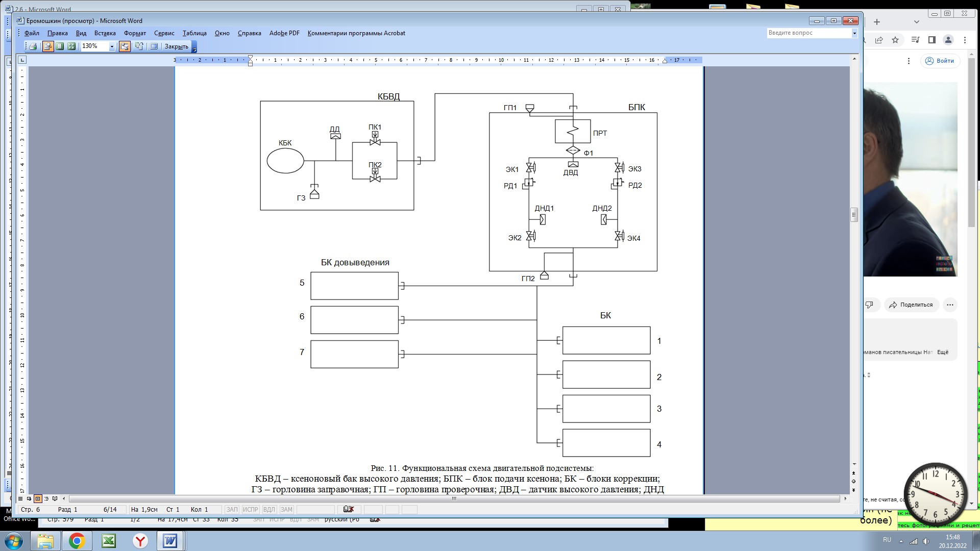Toggle the View Ruler button
Viewport: 980px width, 551px height.
coord(125,46)
